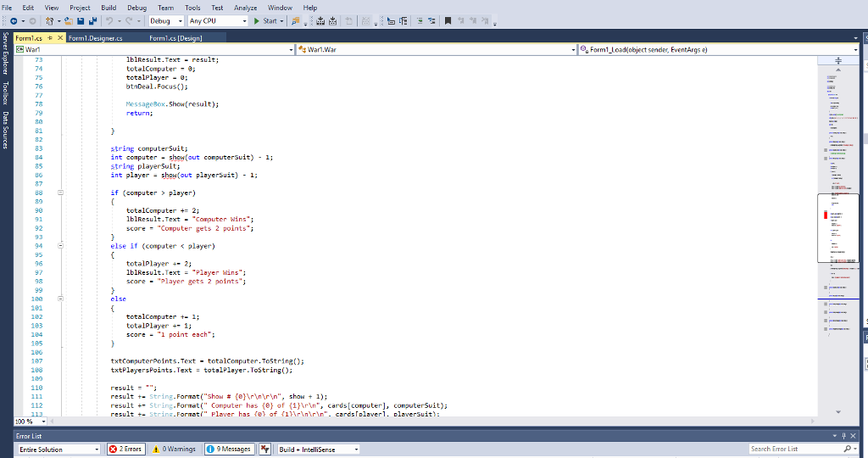Click the code minimap scrollbar viewport

point(838,228)
